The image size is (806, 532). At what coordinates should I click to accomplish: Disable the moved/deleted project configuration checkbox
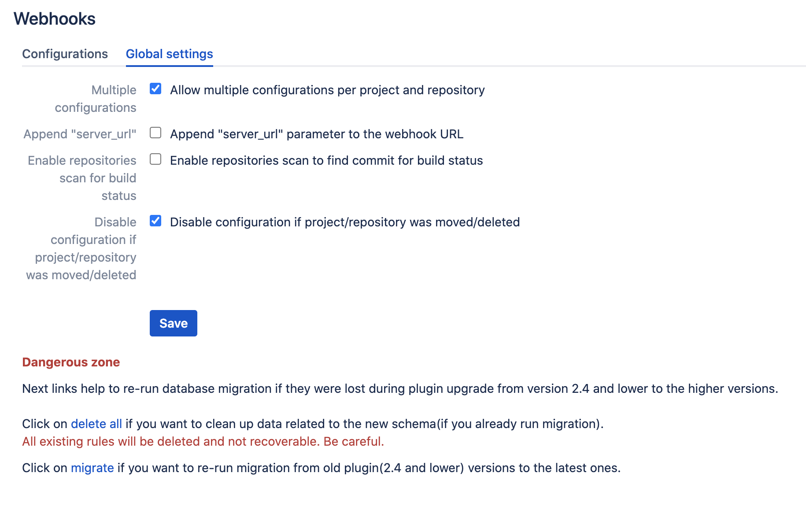(x=155, y=221)
